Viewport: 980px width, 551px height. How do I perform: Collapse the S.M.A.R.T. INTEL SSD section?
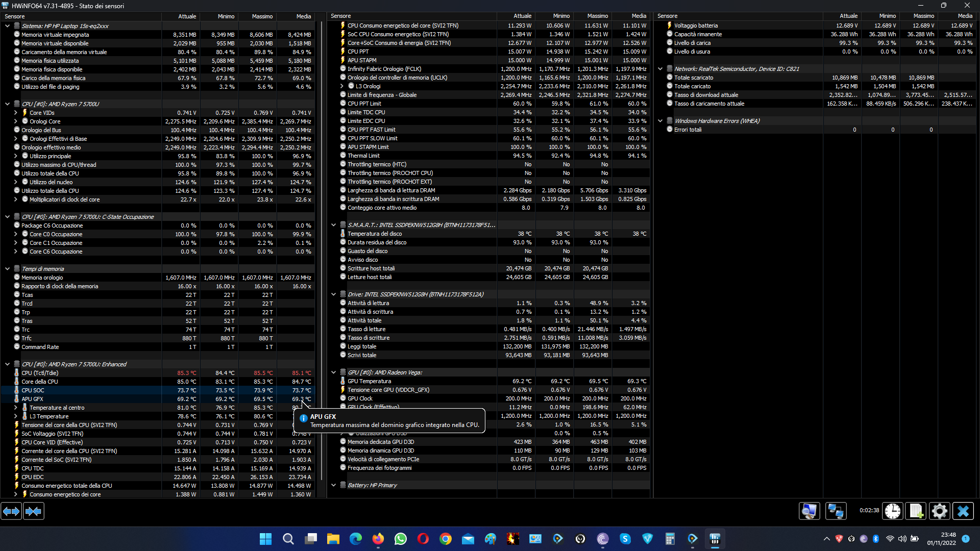[x=334, y=225]
